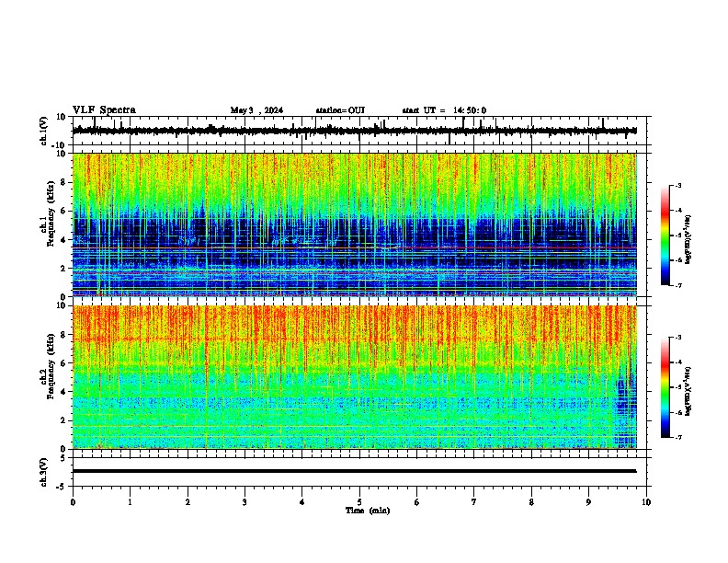The height and width of the screenshot is (563, 728).
Task: Click inside the ch.2 spectrogram panel
Action: pos(355,377)
